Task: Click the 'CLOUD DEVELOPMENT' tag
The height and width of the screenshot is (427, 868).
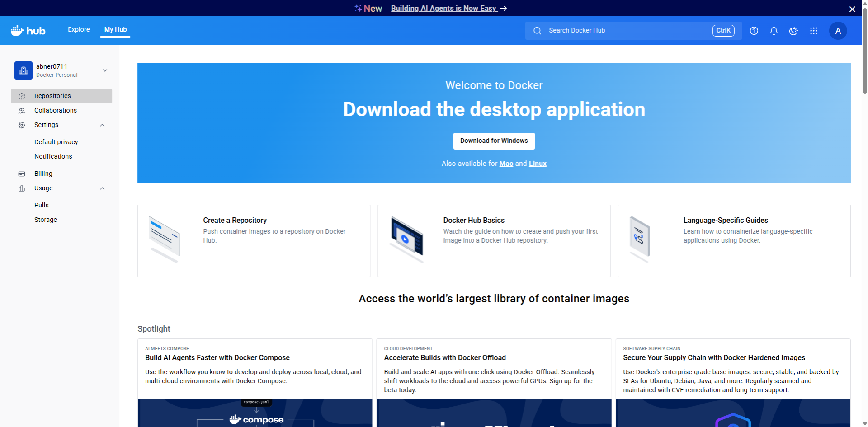Action: (x=408, y=349)
